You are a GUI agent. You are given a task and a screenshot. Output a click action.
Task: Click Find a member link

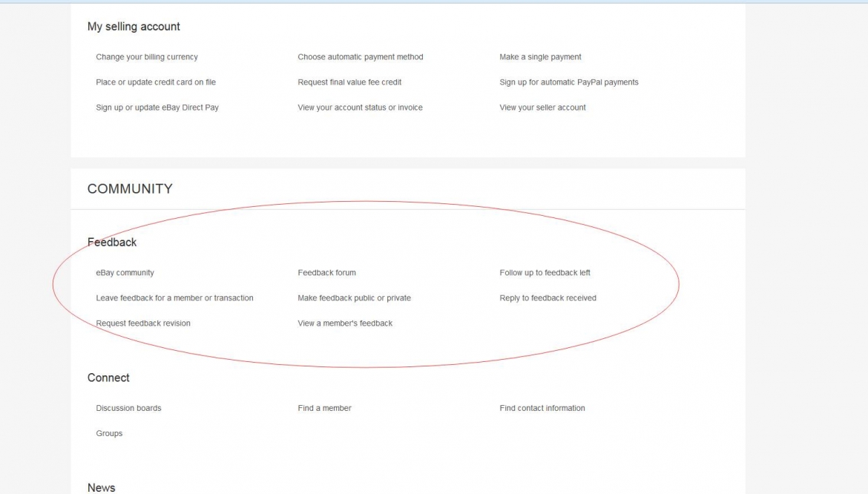coord(324,408)
